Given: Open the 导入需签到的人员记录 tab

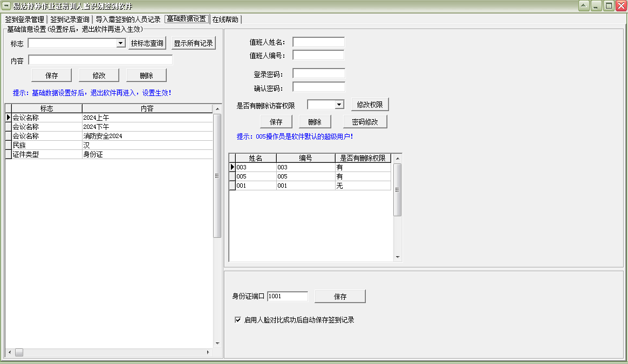Looking at the screenshot, I should coord(128,19).
